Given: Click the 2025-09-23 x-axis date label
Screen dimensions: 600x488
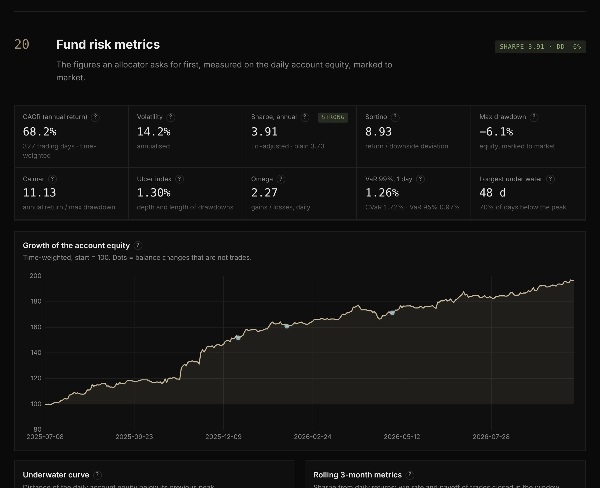Looking at the screenshot, I should pyautogui.click(x=134, y=437).
